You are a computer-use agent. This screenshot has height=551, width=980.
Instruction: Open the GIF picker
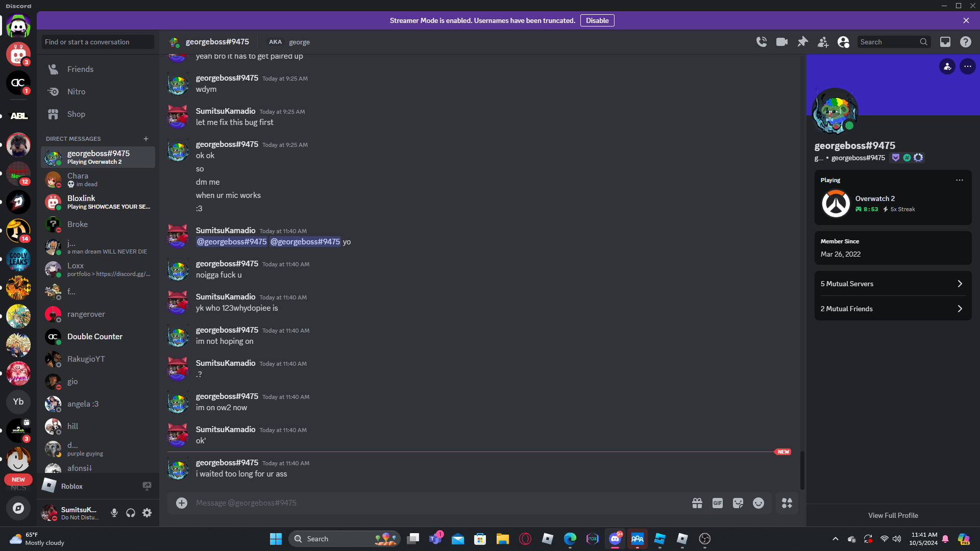click(718, 503)
